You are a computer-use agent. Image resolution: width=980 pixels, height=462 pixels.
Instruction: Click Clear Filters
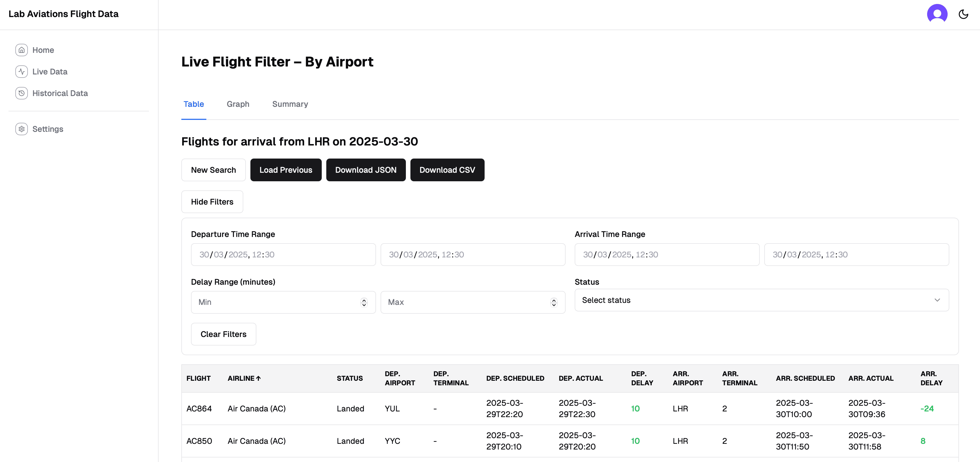coord(223,334)
